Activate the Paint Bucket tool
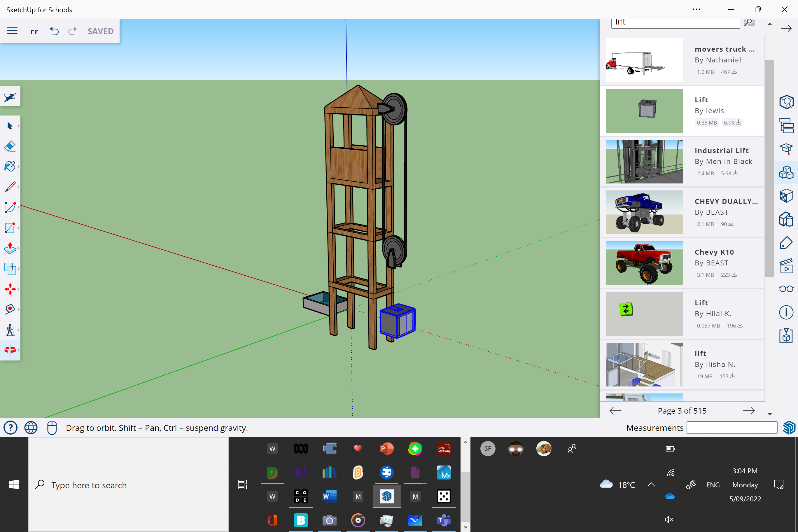Screen dimensions: 798x532 coord(10,166)
